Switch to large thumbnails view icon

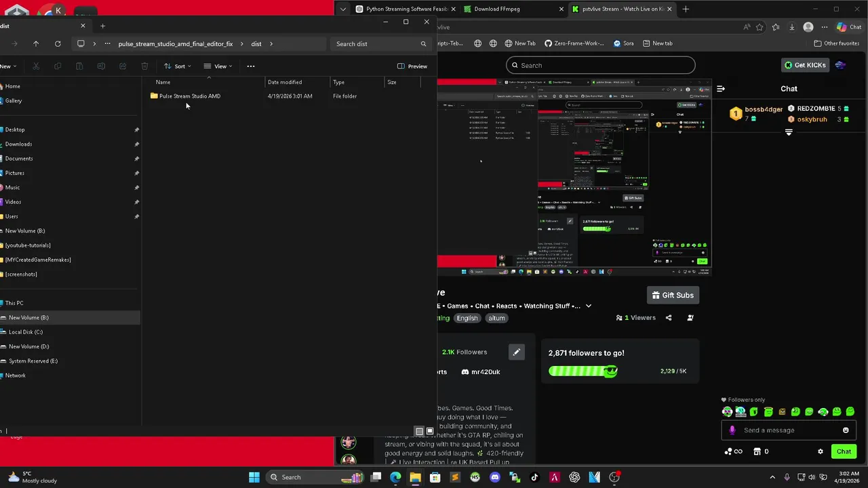coord(429,431)
